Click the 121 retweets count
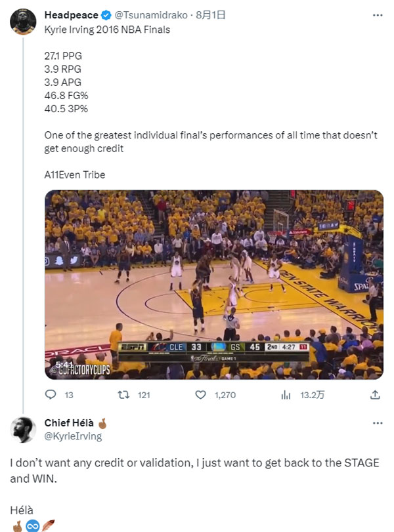This screenshot has height=532, width=394. [x=143, y=395]
